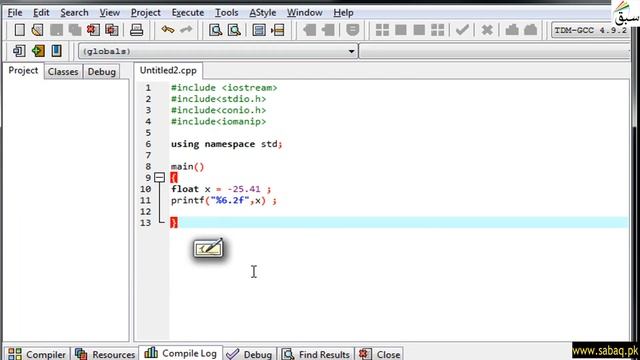Click the shield-shaped toggle bookmark icon
This screenshot has height=360, width=640.
(x=353, y=30)
